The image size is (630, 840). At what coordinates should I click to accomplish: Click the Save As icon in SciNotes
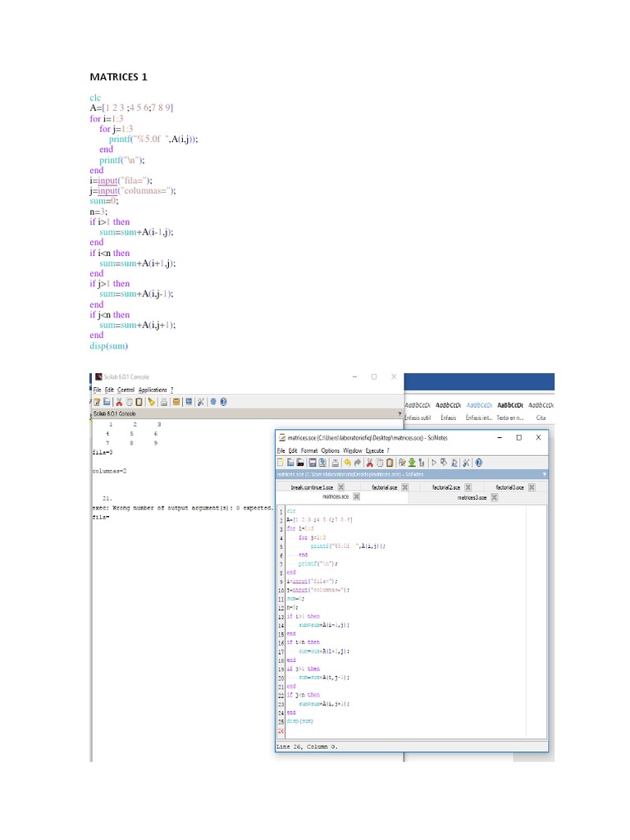tap(322, 463)
